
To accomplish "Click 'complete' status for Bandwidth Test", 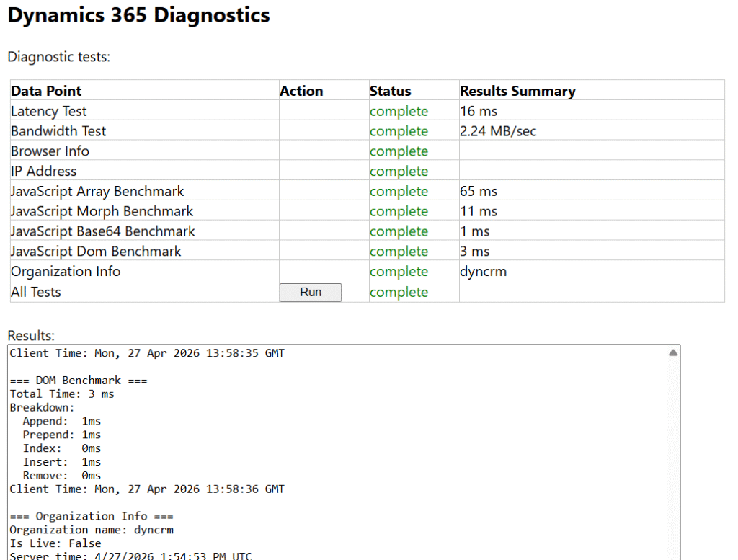I will [x=399, y=132].
